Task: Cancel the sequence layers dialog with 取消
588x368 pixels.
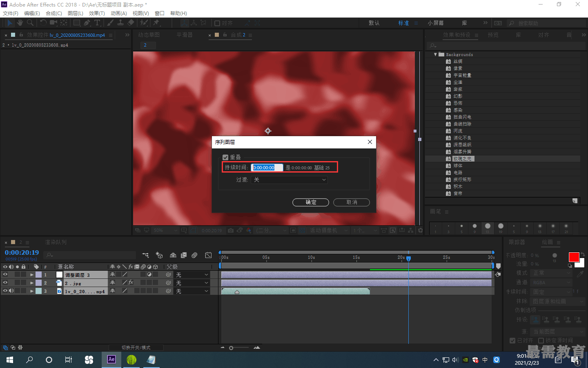Action: pyautogui.click(x=352, y=202)
